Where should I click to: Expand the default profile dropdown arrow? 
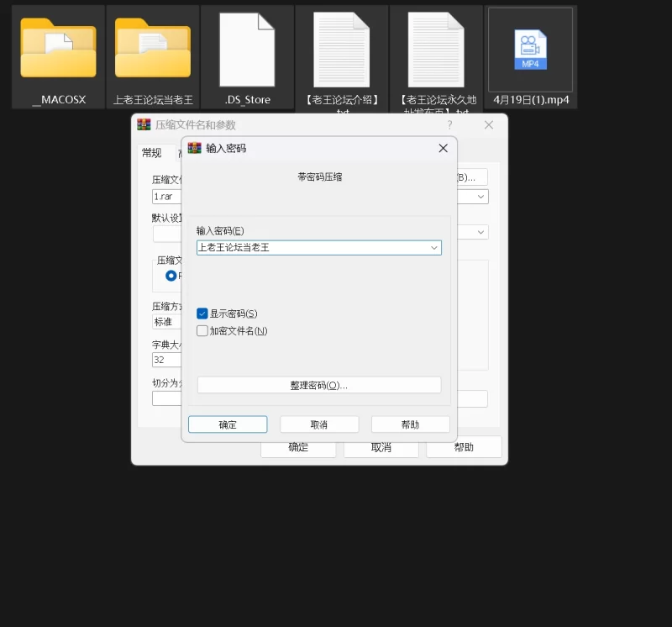(x=481, y=232)
